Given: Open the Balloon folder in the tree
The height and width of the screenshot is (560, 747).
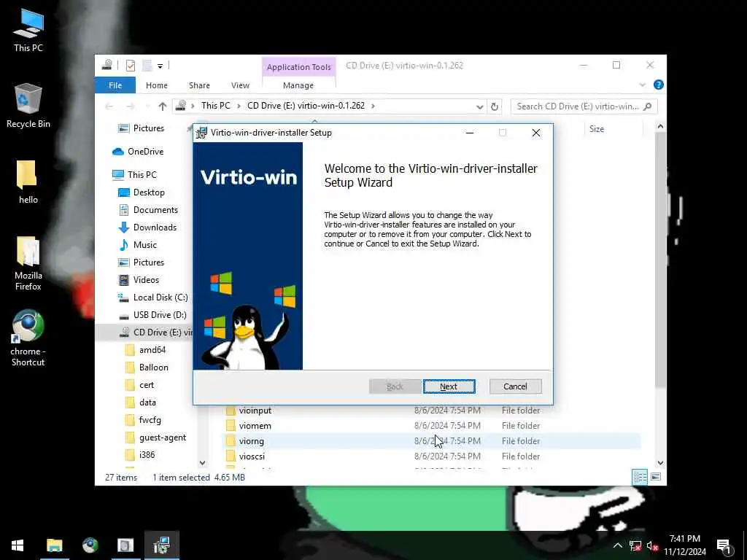Looking at the screenshot, I should pyautogui.click(x=153, y=367).
